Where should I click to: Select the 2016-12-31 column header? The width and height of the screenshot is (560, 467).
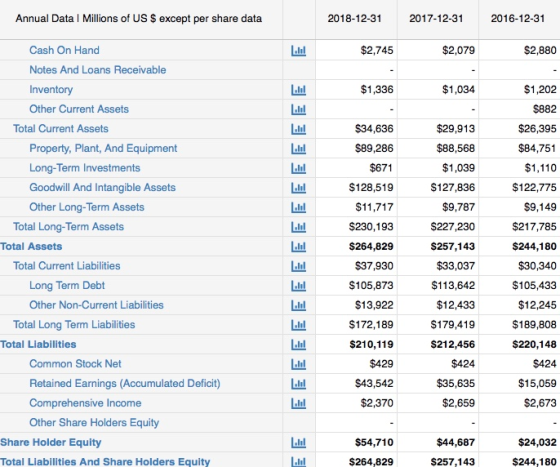[x=518, y=19]
